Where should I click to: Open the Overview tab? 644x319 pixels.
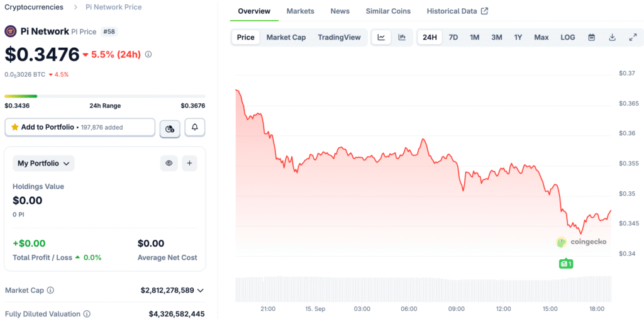tap(254, 11)
